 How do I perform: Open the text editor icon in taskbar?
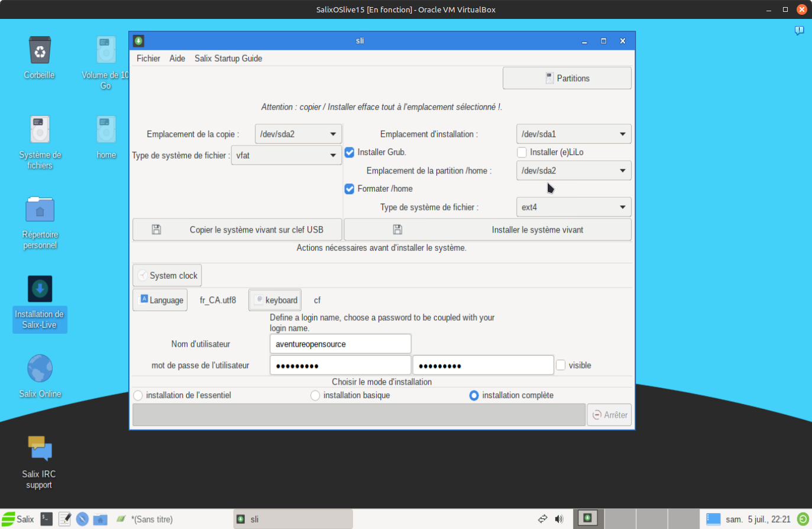[x=64, y=519]
